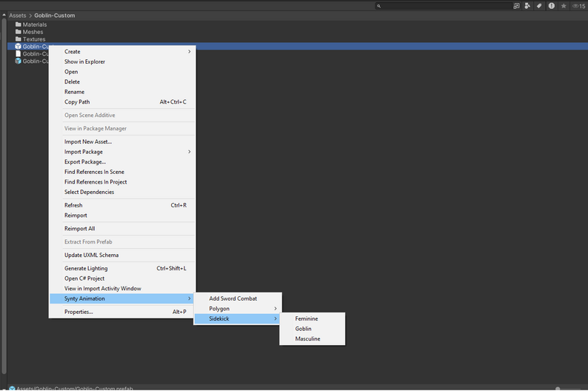Screen dimensions: 588x391
Task: Toggle the hidden packages eye counter
Action: point(578,6)
